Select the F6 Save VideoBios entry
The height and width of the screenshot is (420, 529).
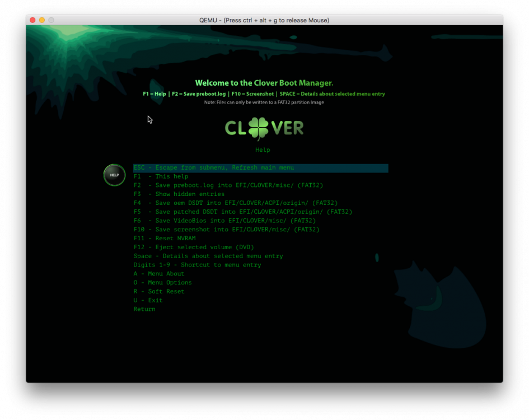pyautogui.click(x=224, y=221)
